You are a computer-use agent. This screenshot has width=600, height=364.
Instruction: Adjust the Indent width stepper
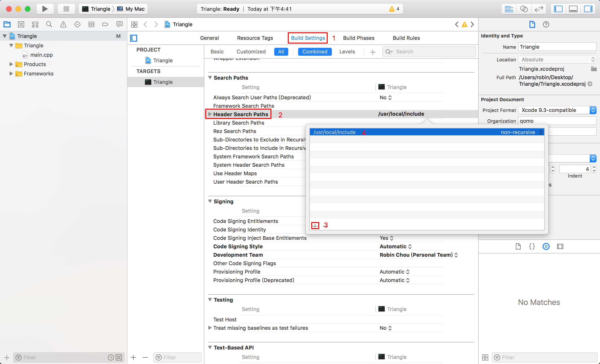coord(594,169)
